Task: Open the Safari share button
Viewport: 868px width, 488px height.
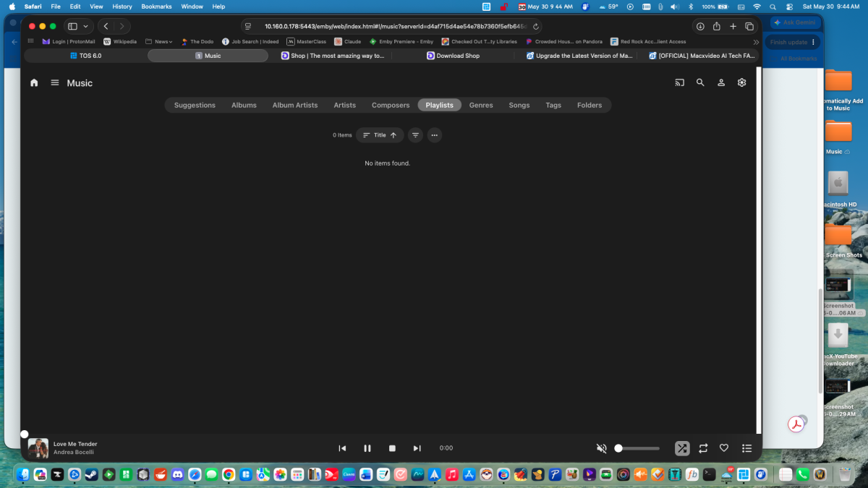Action: coord(716,26)
